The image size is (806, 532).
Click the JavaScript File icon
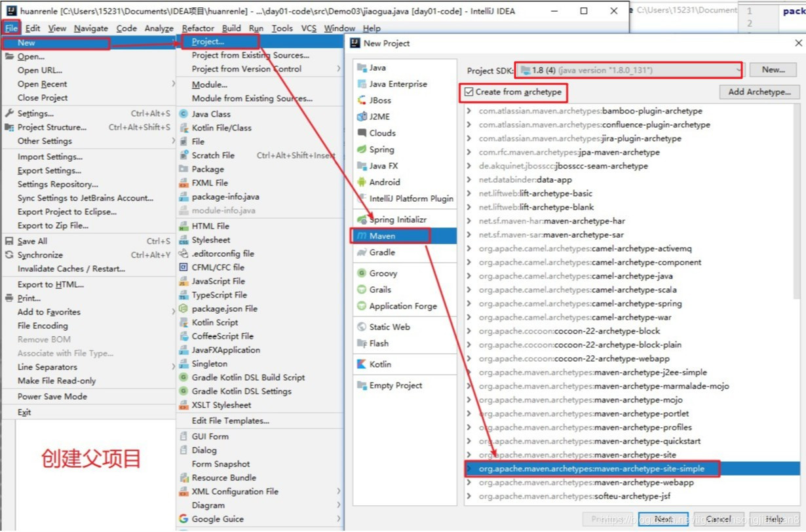184,281
